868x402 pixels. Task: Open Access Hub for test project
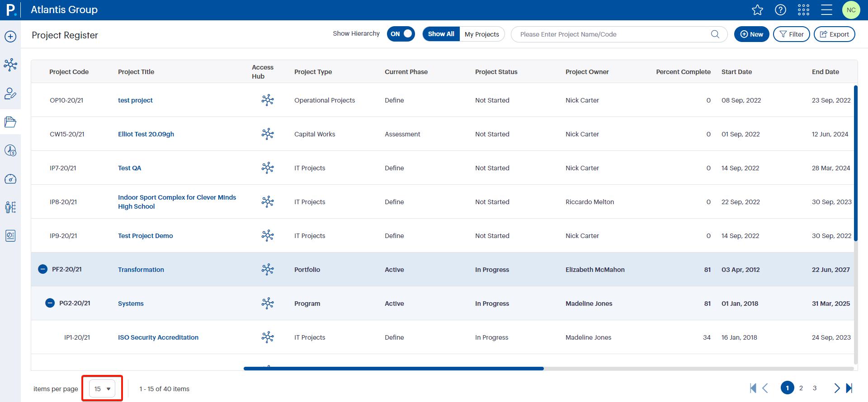(268, 100)
